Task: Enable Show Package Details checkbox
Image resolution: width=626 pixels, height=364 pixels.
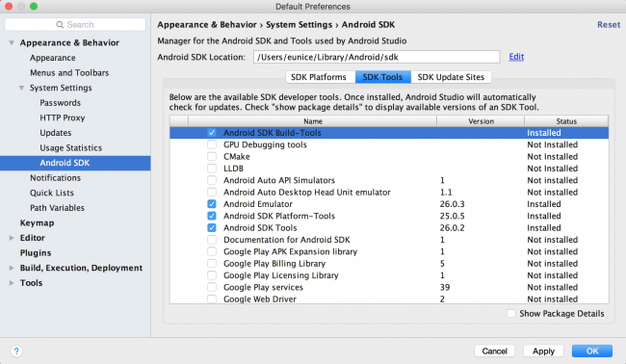Action: [511, 314]
